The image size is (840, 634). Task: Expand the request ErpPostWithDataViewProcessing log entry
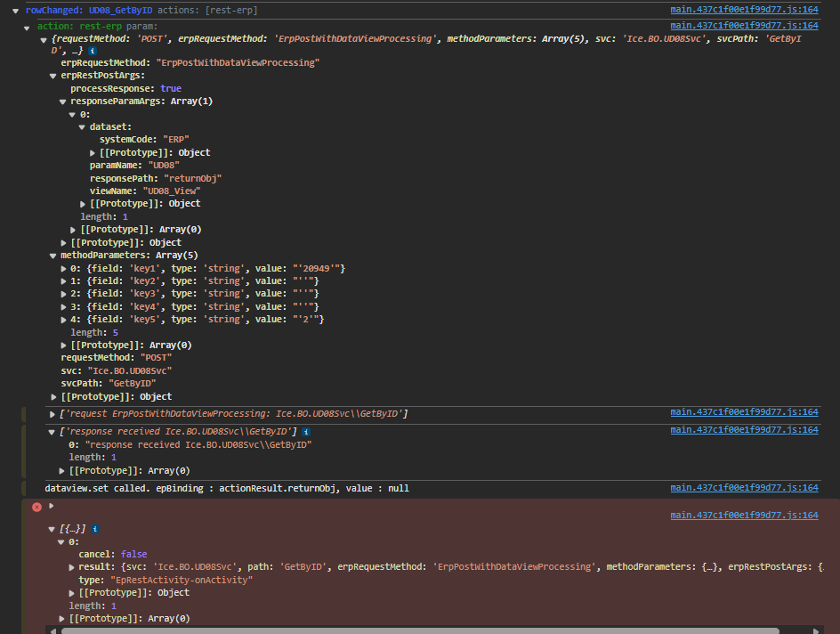pyautogui.click(x=52, y=414)
